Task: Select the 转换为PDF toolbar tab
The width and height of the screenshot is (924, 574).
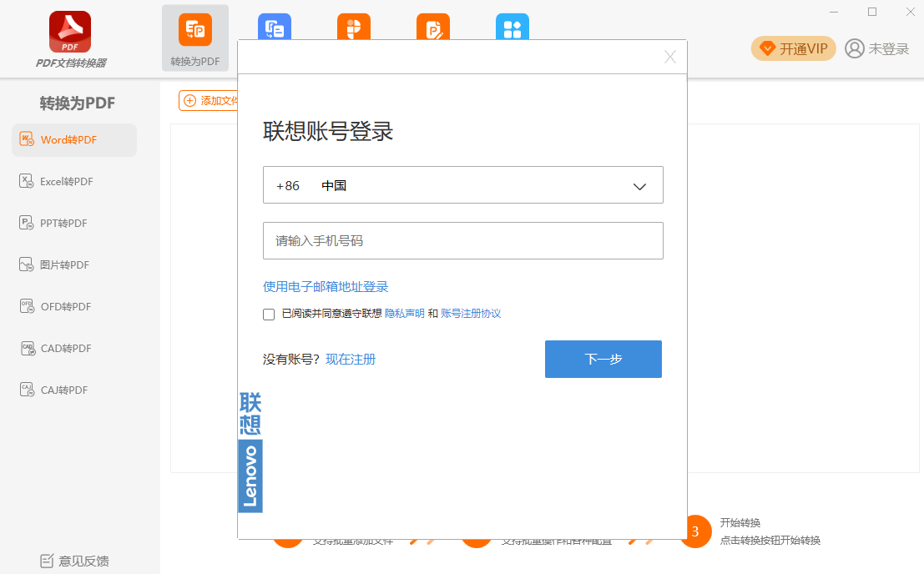Action: 195,38
